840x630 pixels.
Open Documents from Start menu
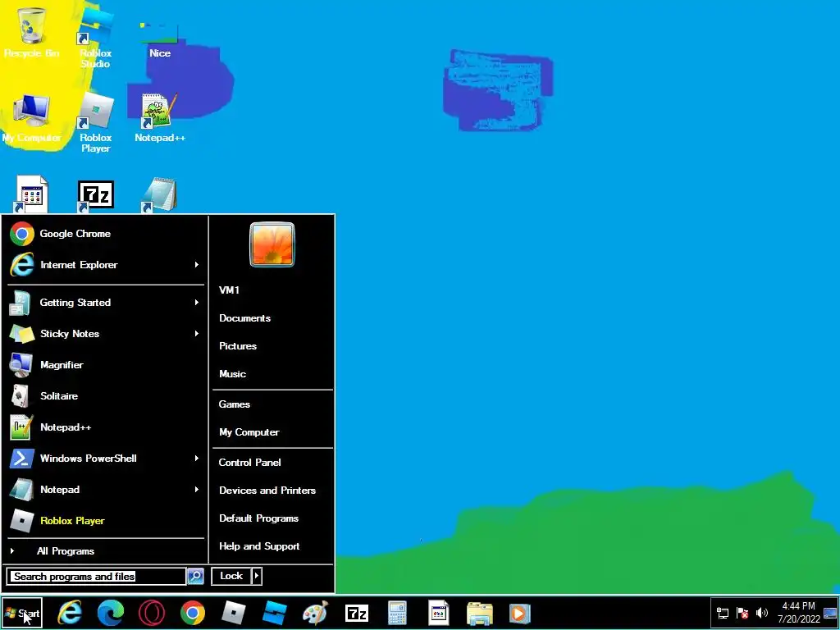244,318
